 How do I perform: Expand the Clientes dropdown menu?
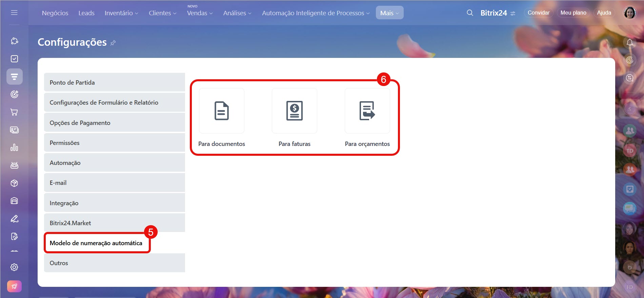pyautogui.click(x=162, y=13)
